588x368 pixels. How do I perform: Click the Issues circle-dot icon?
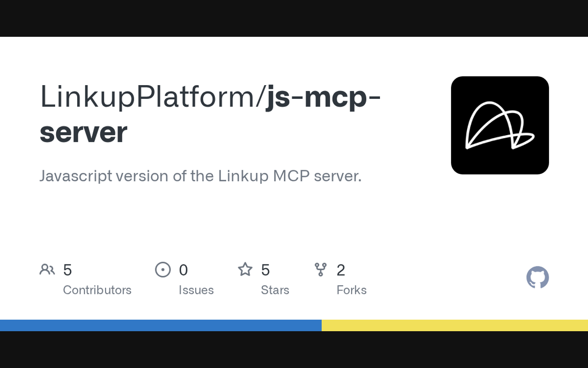click(163, 270)
